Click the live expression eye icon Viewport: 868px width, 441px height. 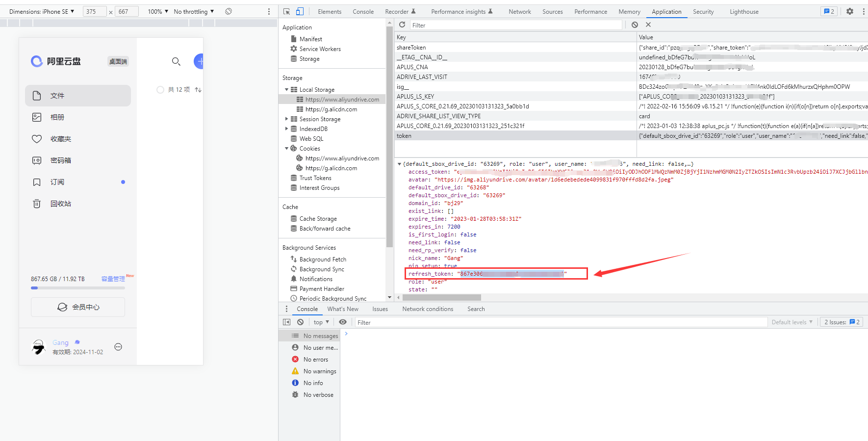coord(343,322)
